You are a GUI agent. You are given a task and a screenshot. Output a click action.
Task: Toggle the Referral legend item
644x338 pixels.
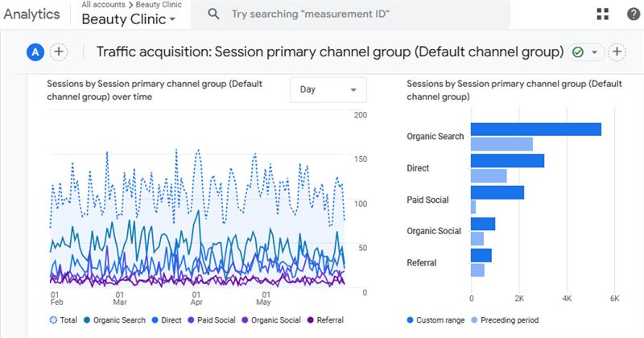tap(324, 319)
